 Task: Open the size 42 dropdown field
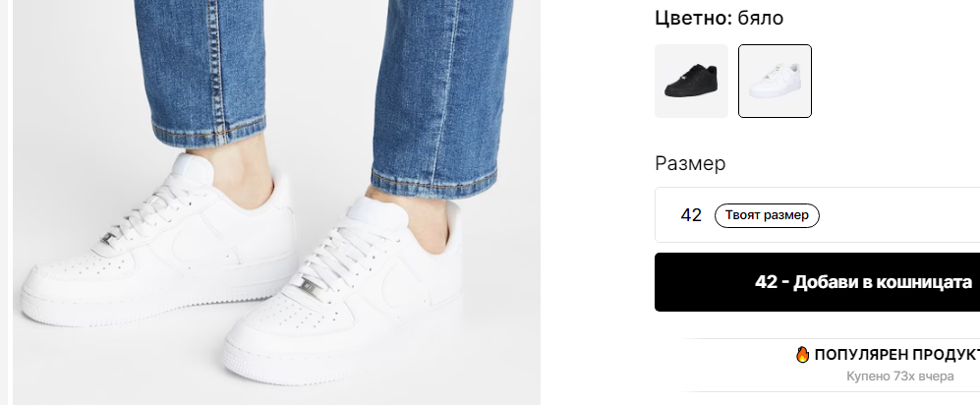coord(818,215)
